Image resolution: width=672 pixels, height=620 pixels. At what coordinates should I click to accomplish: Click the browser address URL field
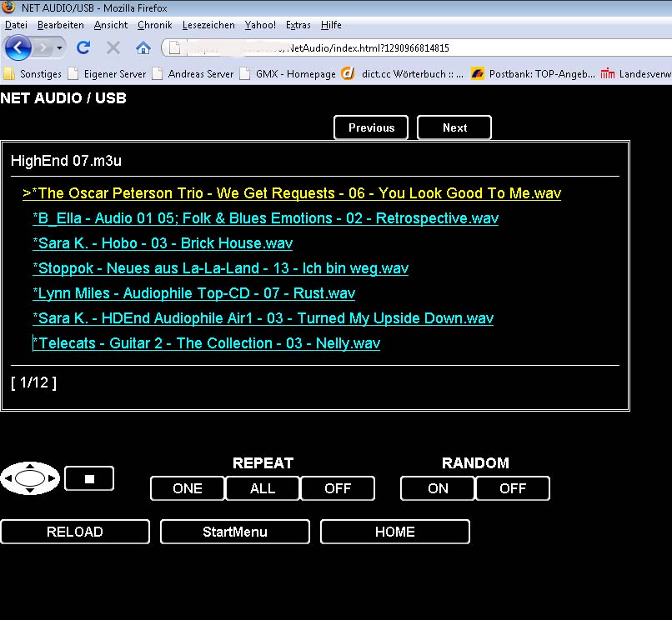coord(417,47)
